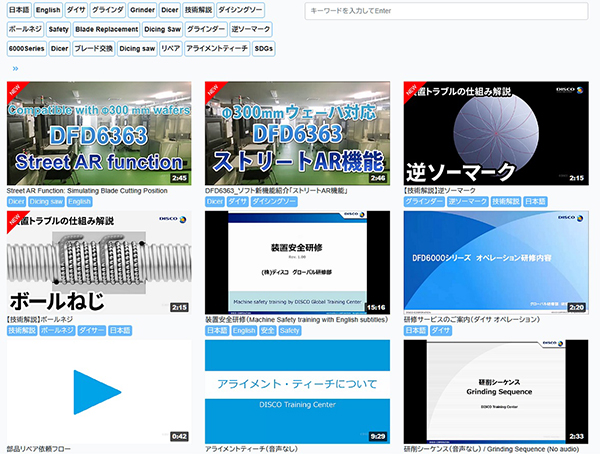Choose the グラインダ filter button
600x454 pixels.
tap(108, 10)
